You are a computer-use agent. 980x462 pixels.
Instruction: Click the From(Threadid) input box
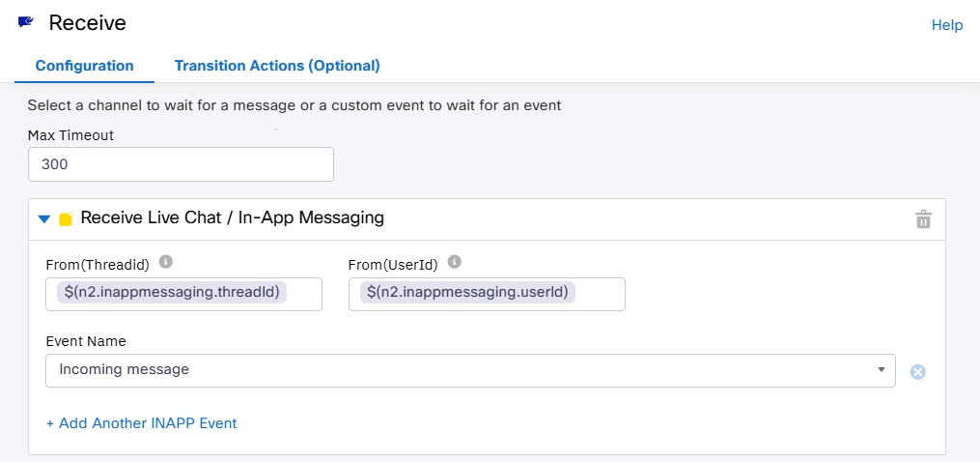(x=304, y=294)
